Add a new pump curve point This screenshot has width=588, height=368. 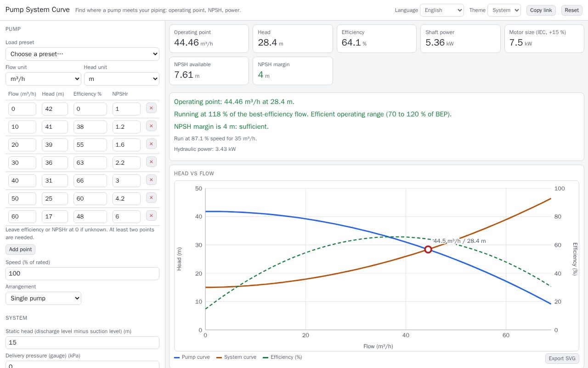pyautogui.click(x=20, y=249)
